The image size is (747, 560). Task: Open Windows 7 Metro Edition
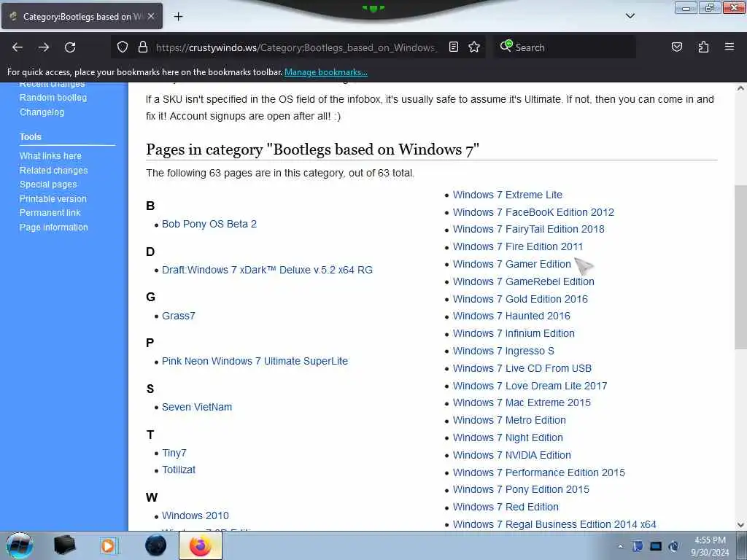tap(509, 420)
